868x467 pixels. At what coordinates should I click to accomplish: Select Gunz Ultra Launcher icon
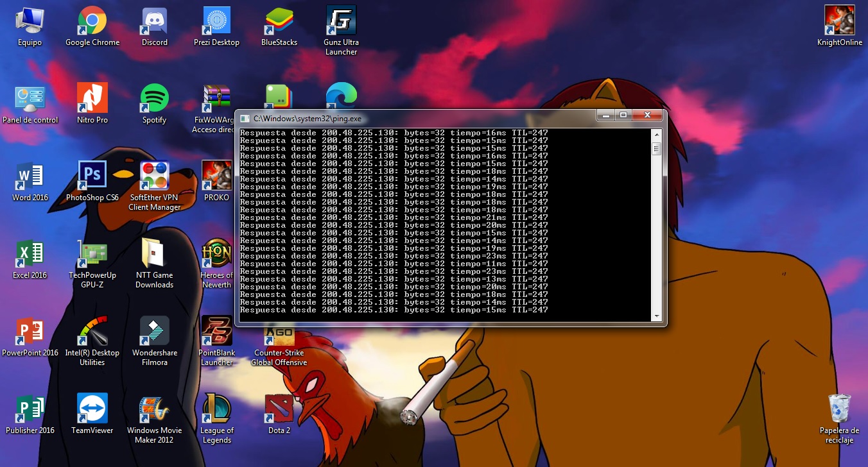341,30
